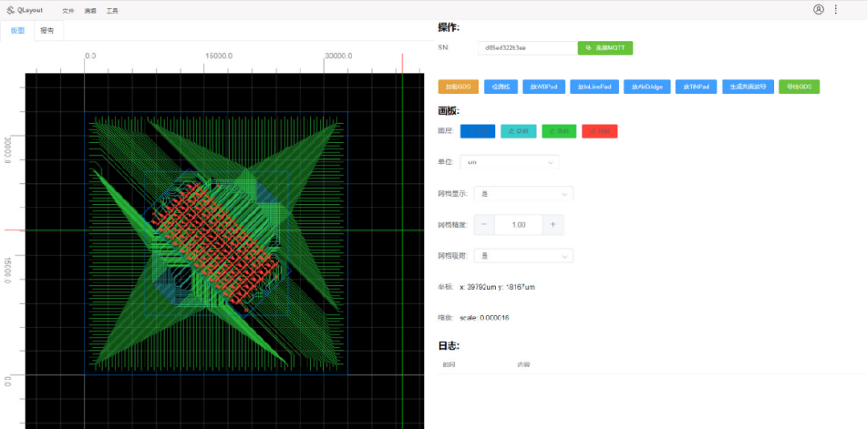Image resolution: width=868 pixels, height=429 pixels.
Task: Open the 文件 menu
Action: pyautogui.click(x=68, y=10)
